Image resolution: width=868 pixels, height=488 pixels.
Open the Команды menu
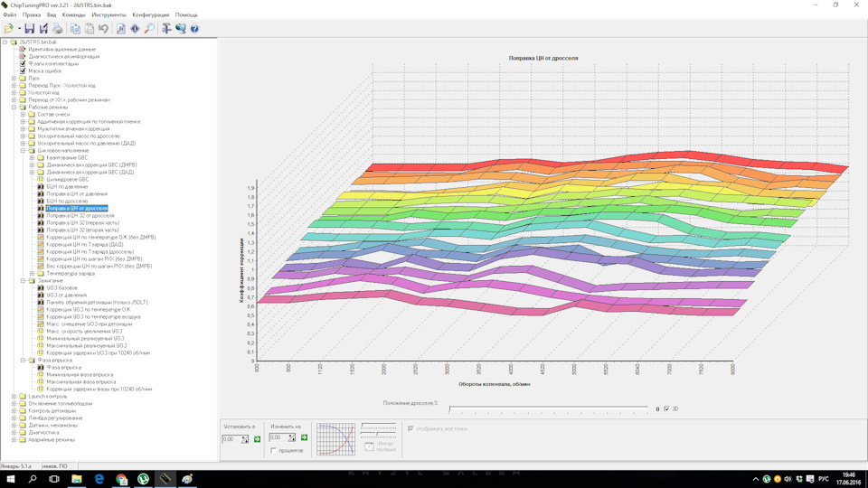point(73,15)
